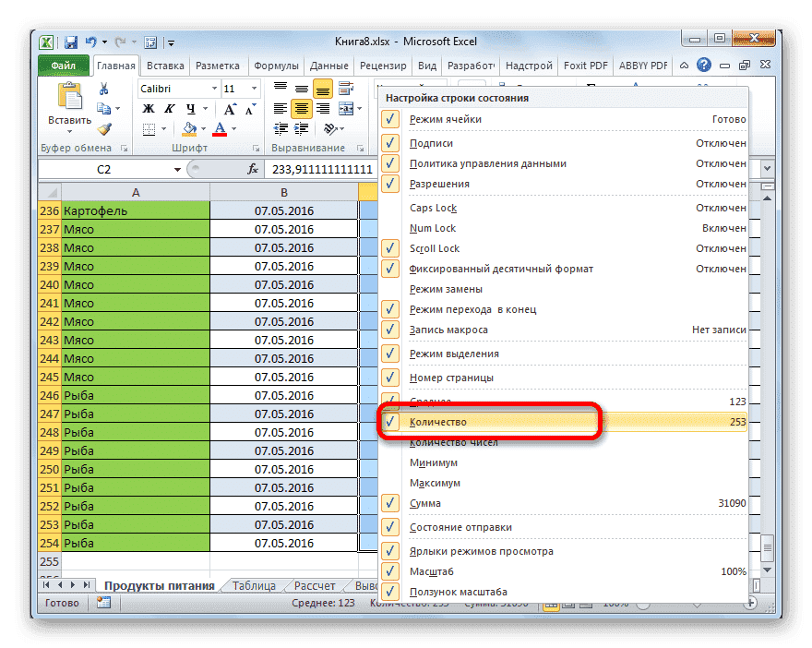
Task: Click the Undo icon
Action: 90,42
